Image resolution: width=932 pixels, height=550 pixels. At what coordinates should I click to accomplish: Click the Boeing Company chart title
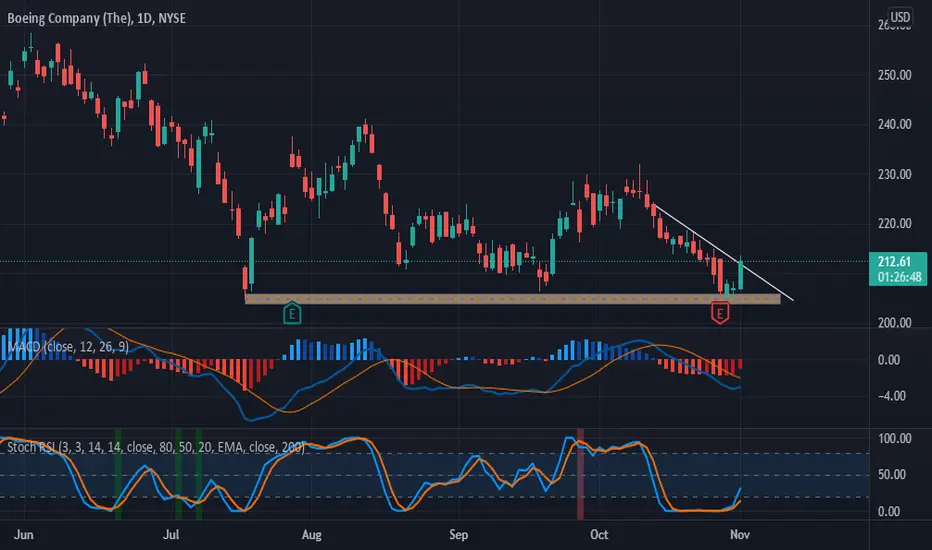tap(96, 18)
